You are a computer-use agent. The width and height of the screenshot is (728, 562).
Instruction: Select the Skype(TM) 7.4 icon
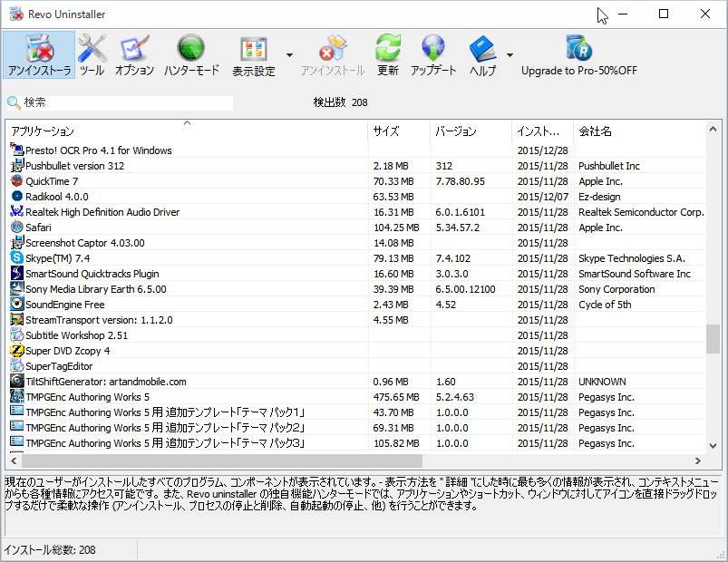(16, 257)
